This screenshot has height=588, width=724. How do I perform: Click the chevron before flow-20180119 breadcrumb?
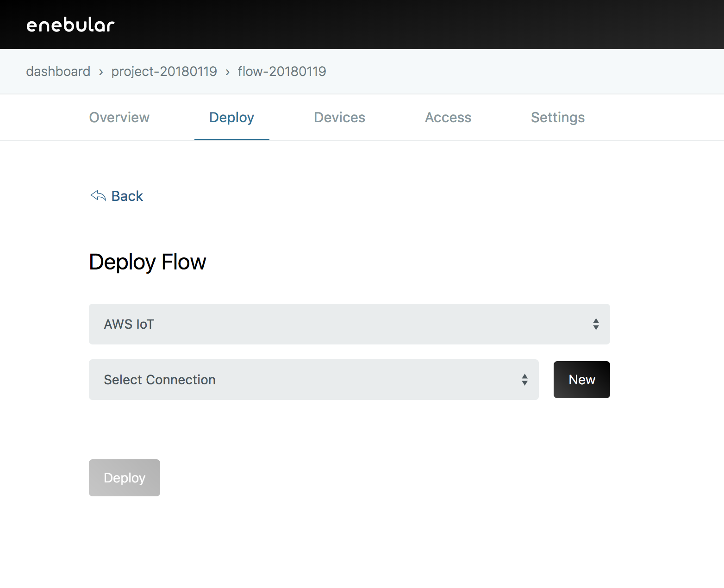pyautogui.click(x=227, y=72)
